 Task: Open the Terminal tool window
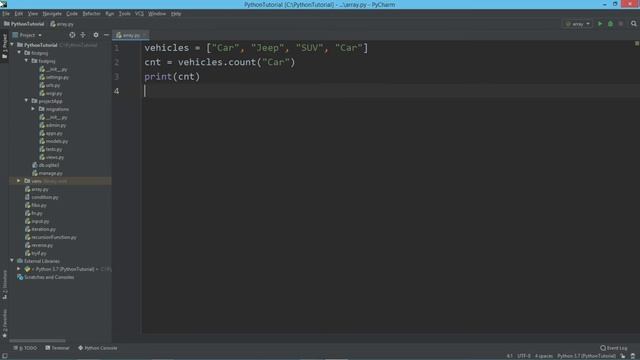(57, 348)
